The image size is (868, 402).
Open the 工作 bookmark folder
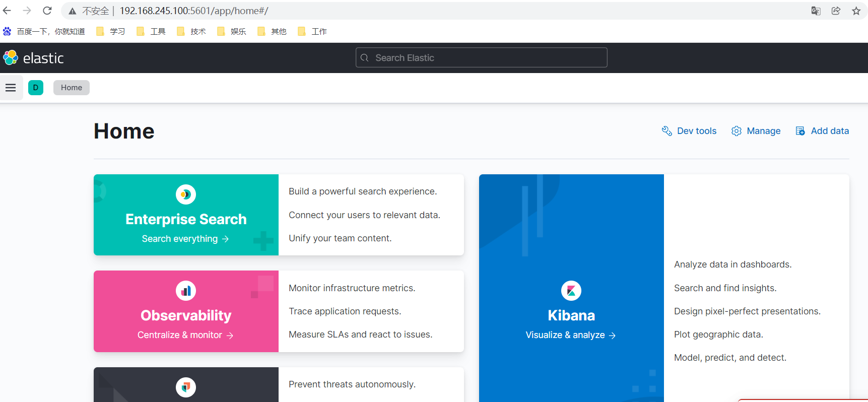(x=312, y=31)
